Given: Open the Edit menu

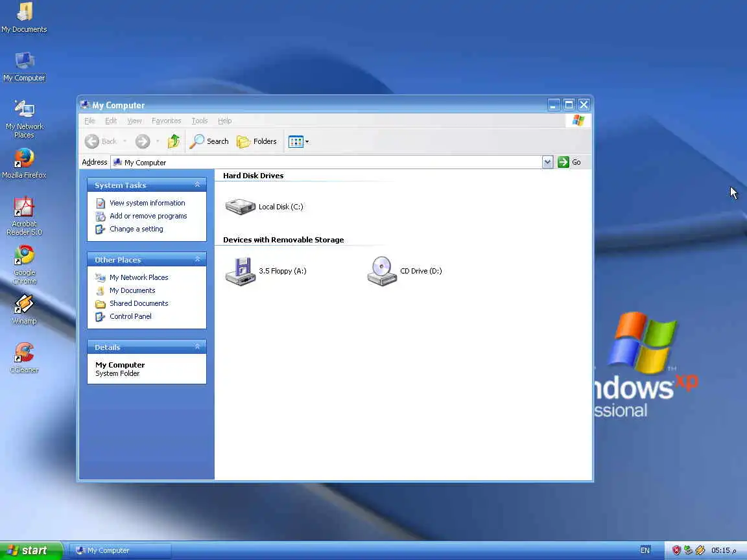Looking at the screenshot, I should point(111,121).
